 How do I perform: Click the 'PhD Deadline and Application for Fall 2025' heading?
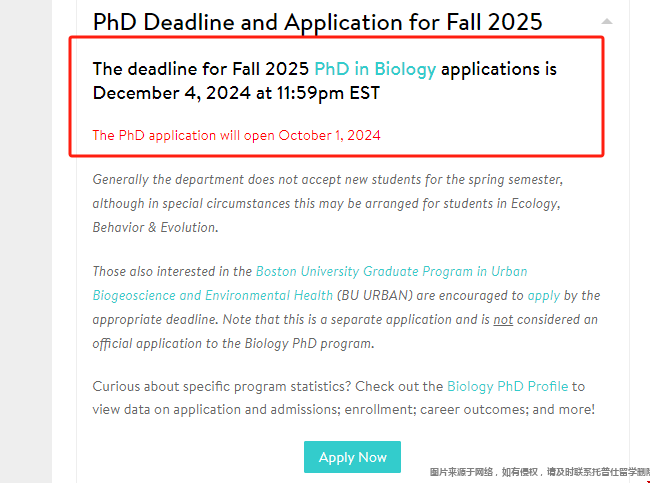(318, 22)
